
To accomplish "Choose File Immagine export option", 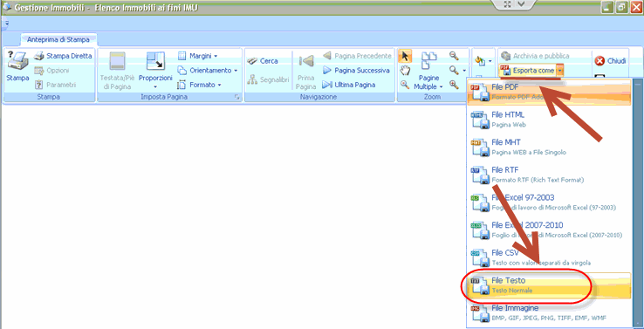I will pyautogui.click(x=549, y=312).
